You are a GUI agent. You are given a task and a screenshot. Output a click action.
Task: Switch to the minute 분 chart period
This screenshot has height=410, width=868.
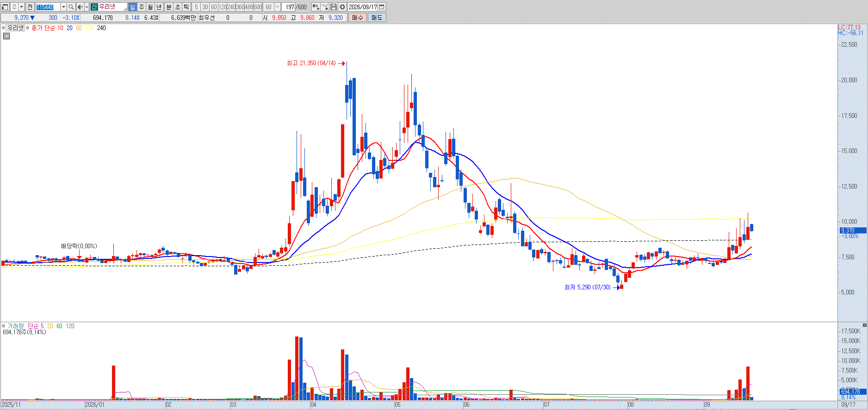(x=168, y=7)
